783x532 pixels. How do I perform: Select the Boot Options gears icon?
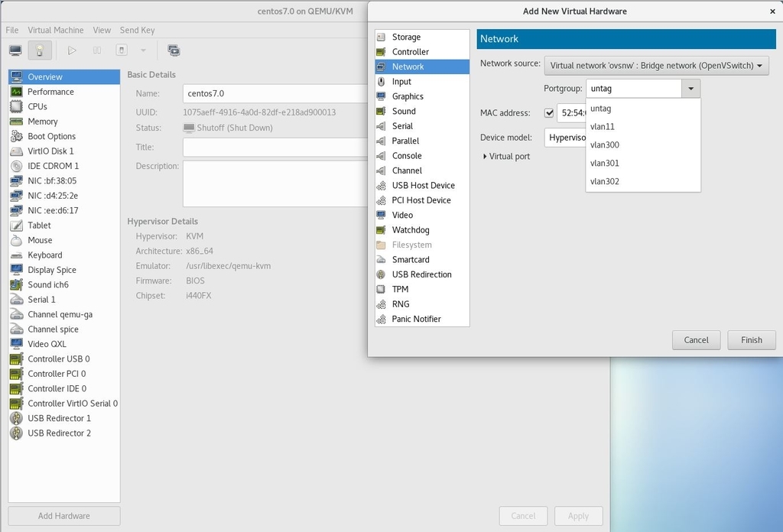(17, 136)
